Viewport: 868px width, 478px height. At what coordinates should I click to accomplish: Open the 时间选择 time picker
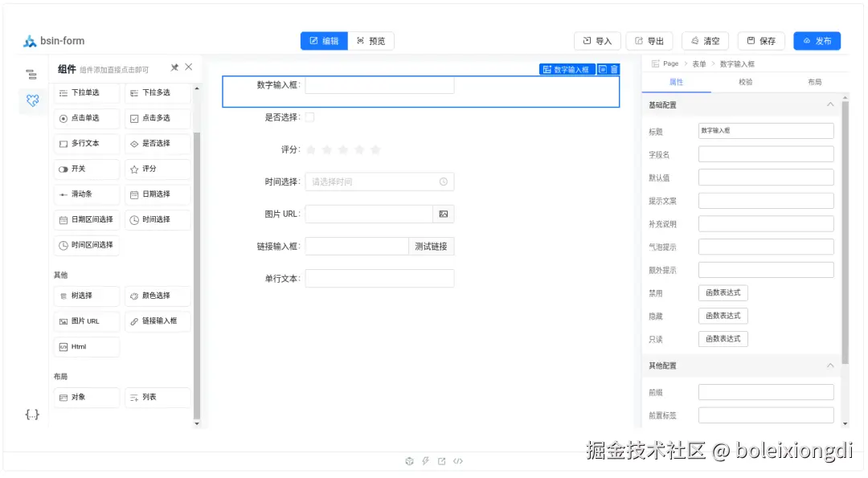[379, 182]
